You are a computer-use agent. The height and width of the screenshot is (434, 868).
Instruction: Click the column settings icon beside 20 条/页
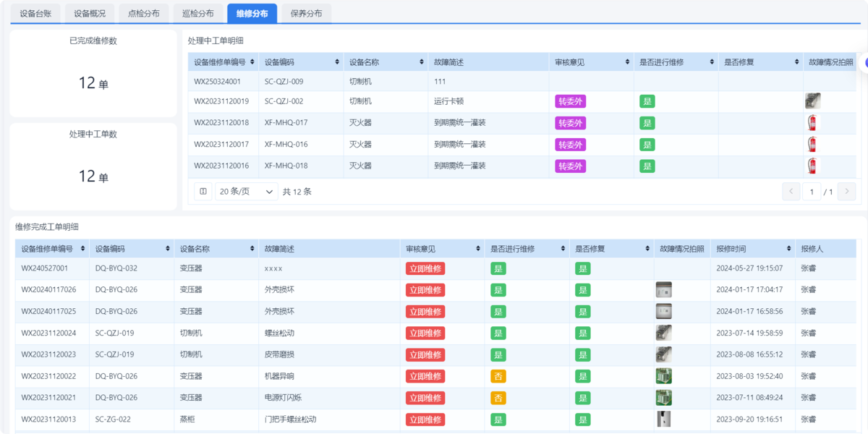pyautogui.click(x=203, y=192)
